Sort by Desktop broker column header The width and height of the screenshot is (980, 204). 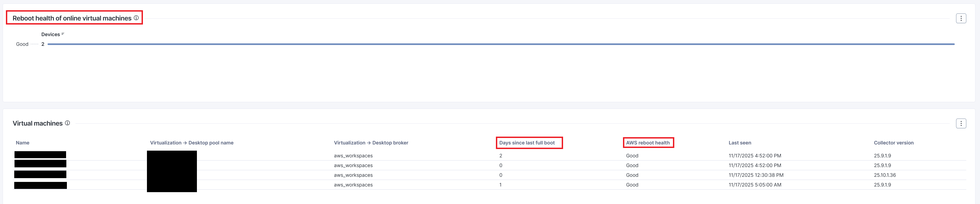[x=370, y=143]
